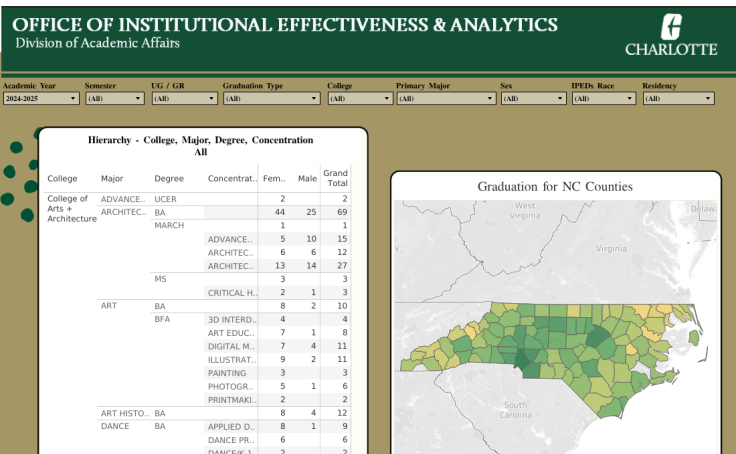Screen dimensions: 736x454
Task: Expand the Primary Major dropdown
Action: point(446,99)
